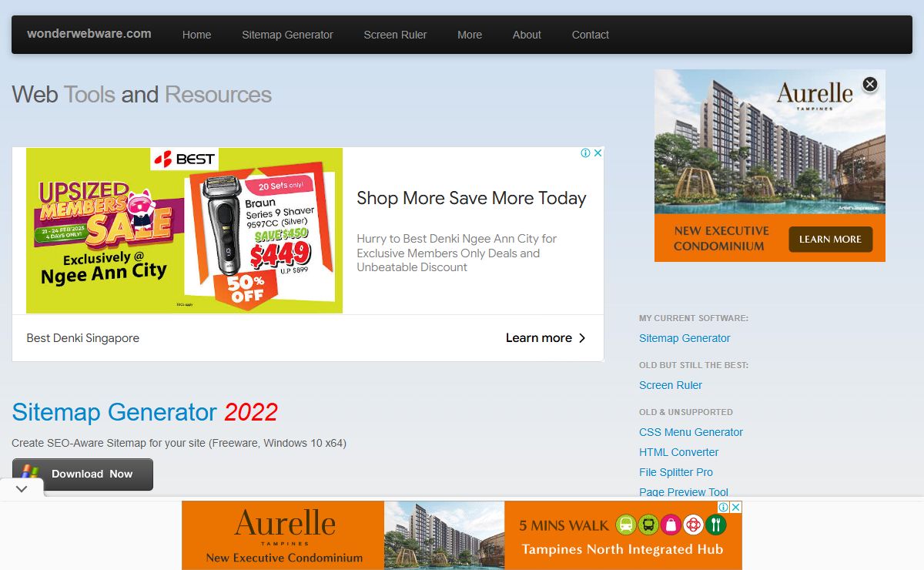Go to the Home page
The width and height of the screenshot is (924, 570).
coord(196,35)
